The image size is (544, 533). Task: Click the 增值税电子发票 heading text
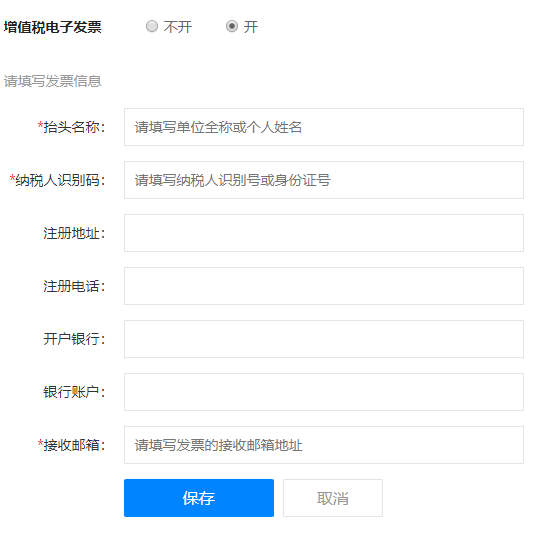click(x=53, y=27)
